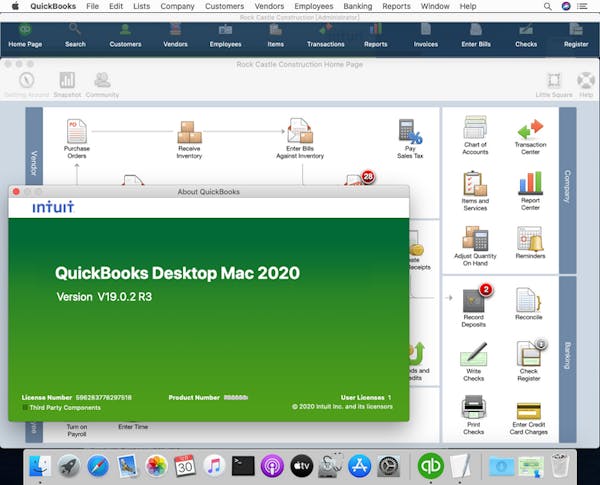Open the Report Center icon
Viewport: 600px width, 485px height.
pos(530,186)
